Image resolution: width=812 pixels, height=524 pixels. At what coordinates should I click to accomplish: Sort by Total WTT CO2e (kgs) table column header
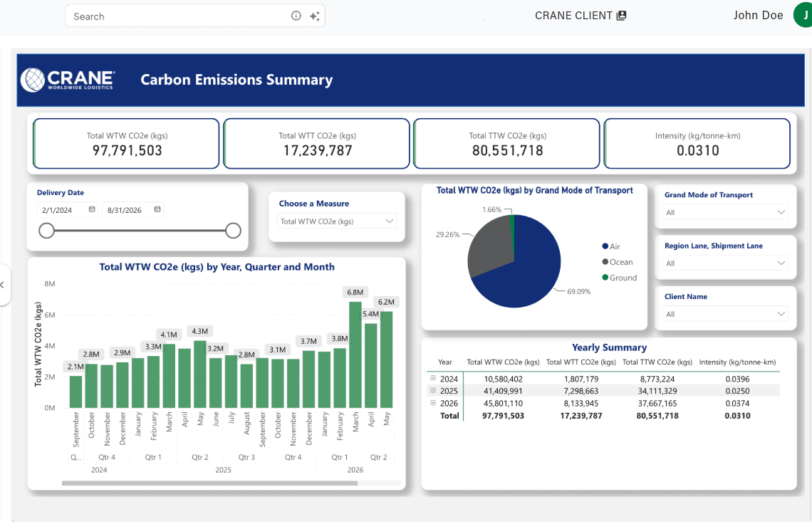[581, 362]
